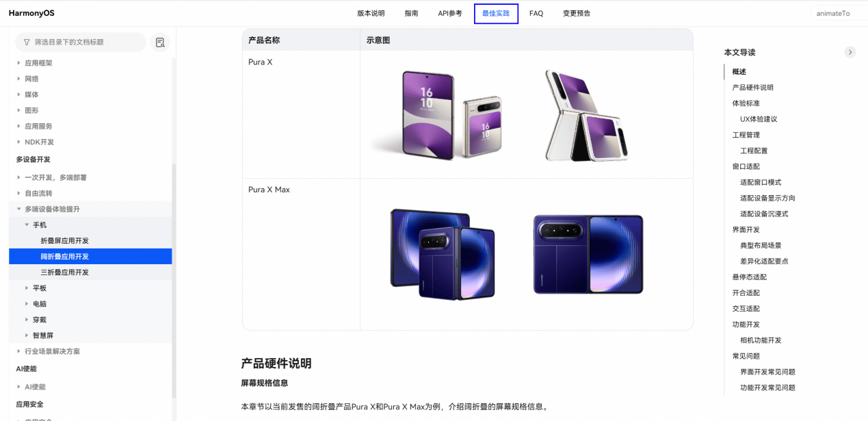The width and height of the screenshot is (868, 421).
Task: Jump to 相机功能开发 in page guide
Action: tap(761, 340)
